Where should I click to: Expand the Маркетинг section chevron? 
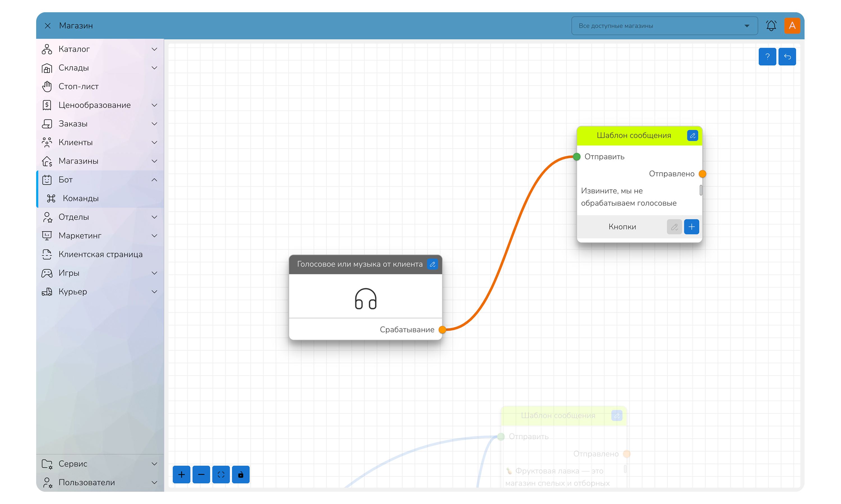coord(154,236)
